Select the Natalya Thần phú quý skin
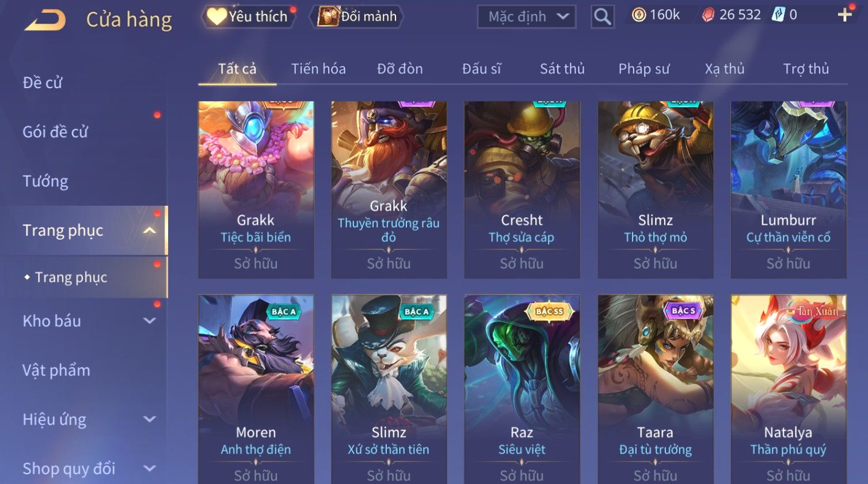868x484 pixels. point(789,390)
